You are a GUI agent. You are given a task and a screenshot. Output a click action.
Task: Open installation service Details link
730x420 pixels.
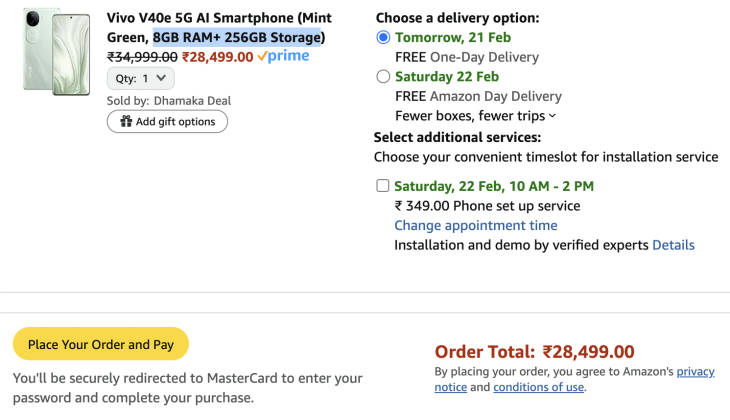[673, 245]
